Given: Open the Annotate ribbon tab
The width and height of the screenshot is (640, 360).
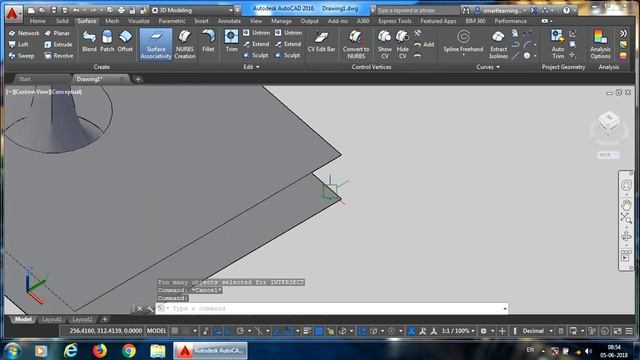Looking at the screenshot, I should tap(229, 21).
